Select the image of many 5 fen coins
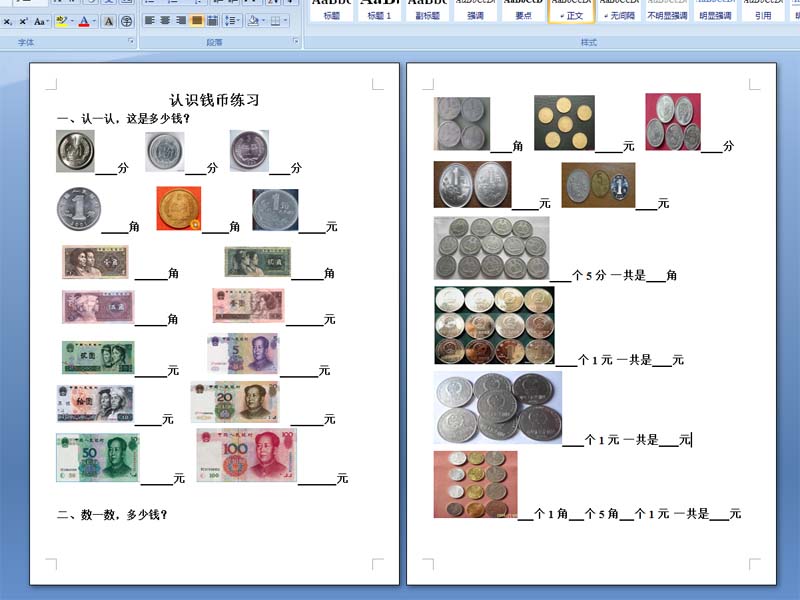The image size is (800, 600). (492, 248)
